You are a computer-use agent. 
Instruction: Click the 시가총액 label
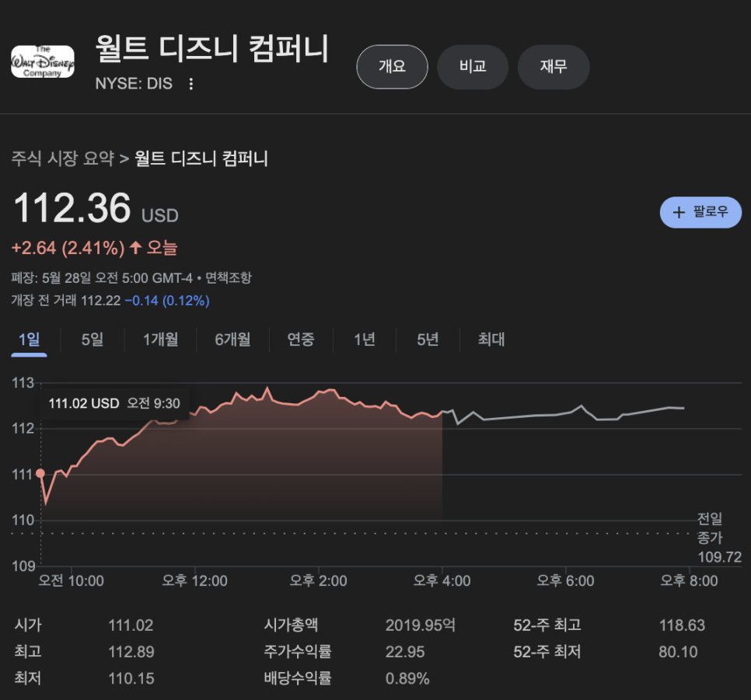pyautogui.click(x=292, y=625)
